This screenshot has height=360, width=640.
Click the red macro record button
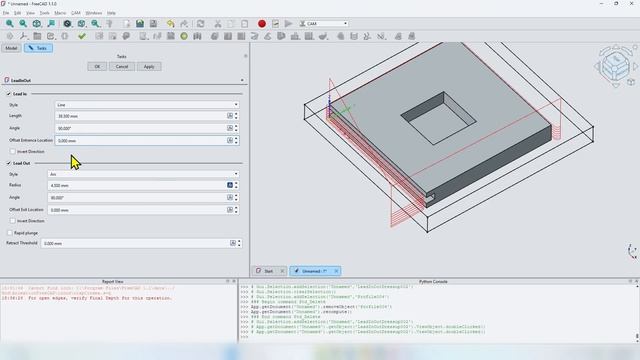click(262, 24)
